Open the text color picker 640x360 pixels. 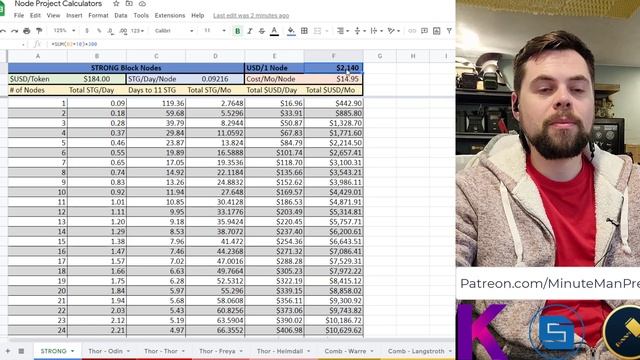[x=274, y=31]
